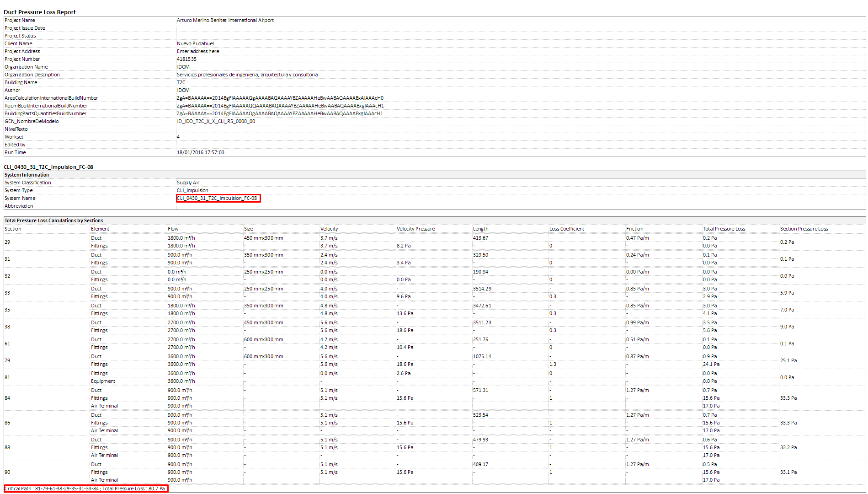Select the section pressure loss '25.1 Pa'
This screenshot has width=868, height=494.
788,360
